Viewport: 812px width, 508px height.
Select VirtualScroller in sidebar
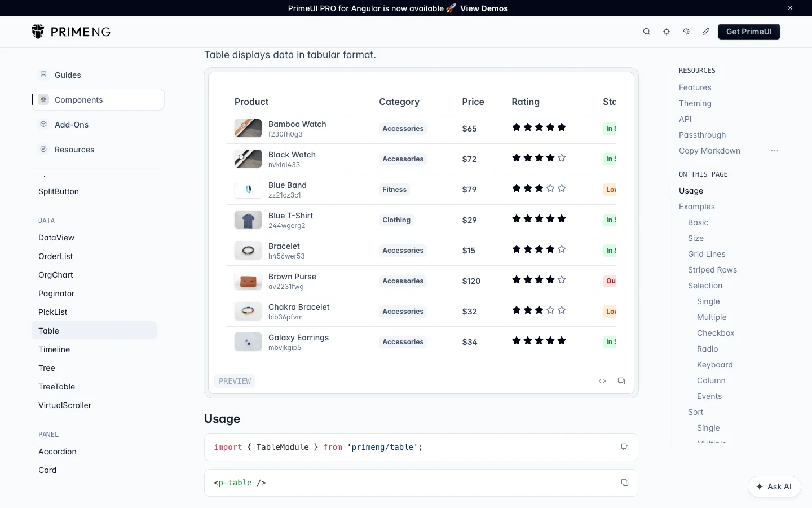click(65, 405)
